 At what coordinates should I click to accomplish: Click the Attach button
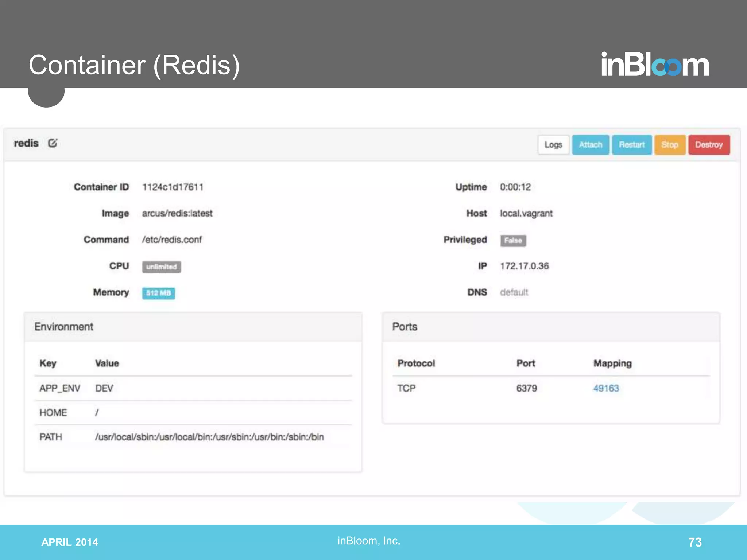[x=591, y=145]
